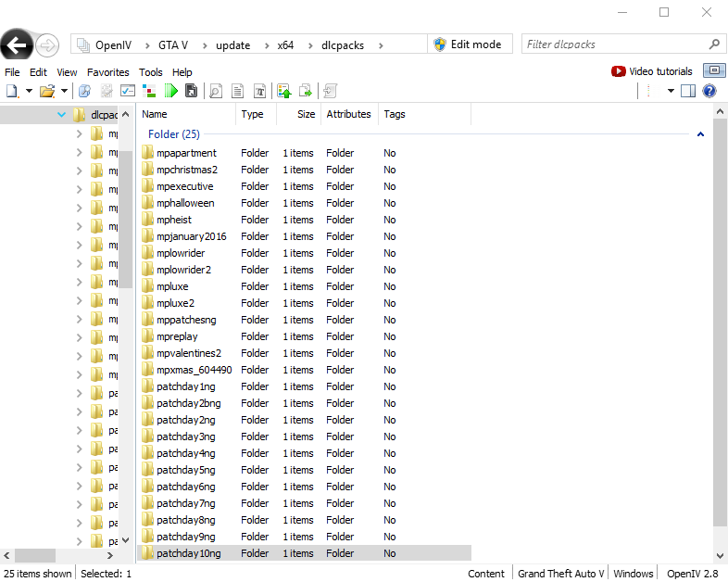This screenshot has width=728, height=582.
Task: Click Grand Theft Auto V in status bar
Action: (x=561, y=574)
